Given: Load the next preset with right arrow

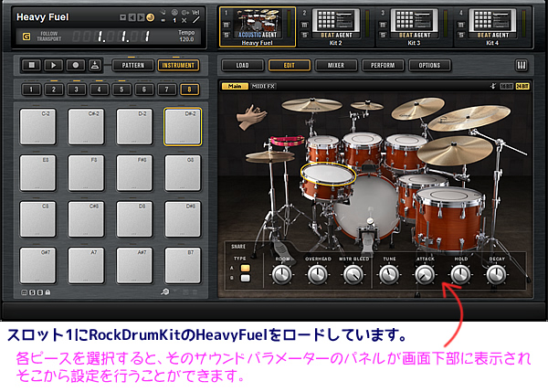Looking at the screenshot, I should 141,17.
